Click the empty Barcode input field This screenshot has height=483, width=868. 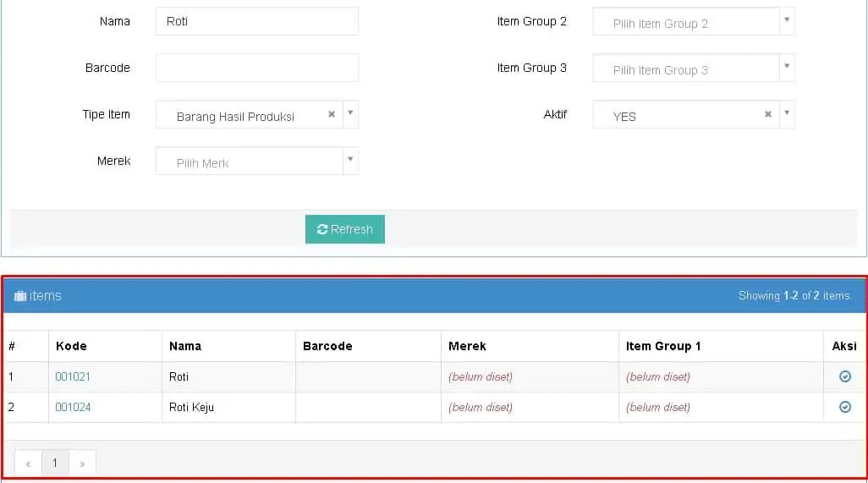click(257, 68)
